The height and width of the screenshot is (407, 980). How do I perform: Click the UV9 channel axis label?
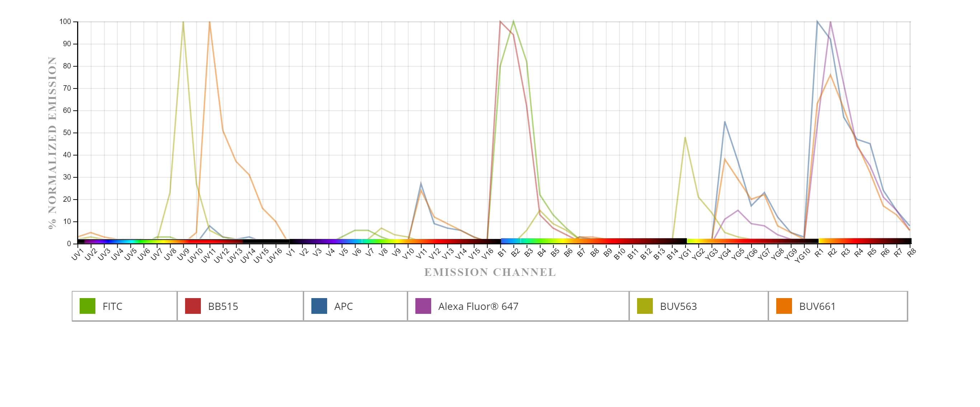[183, 254]
